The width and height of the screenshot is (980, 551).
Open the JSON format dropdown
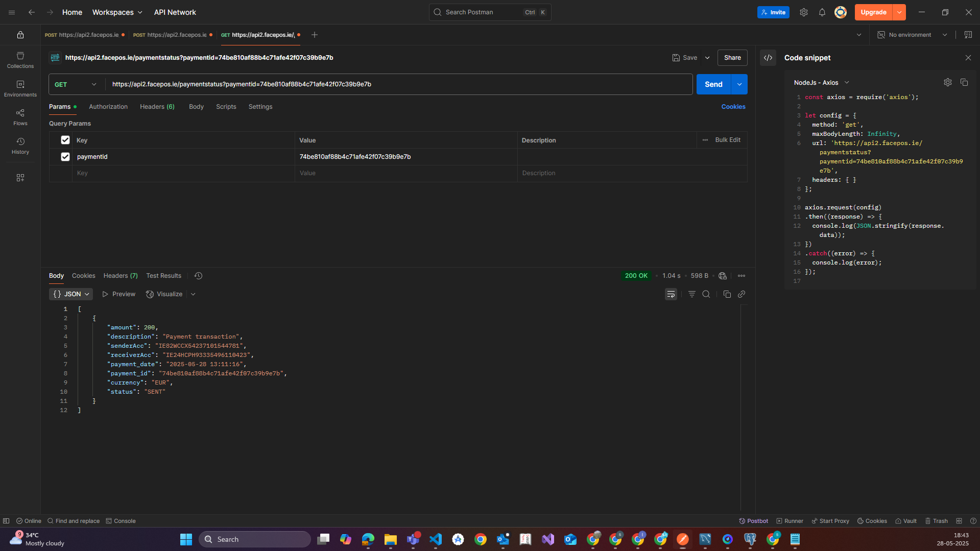tap(71, 294)
